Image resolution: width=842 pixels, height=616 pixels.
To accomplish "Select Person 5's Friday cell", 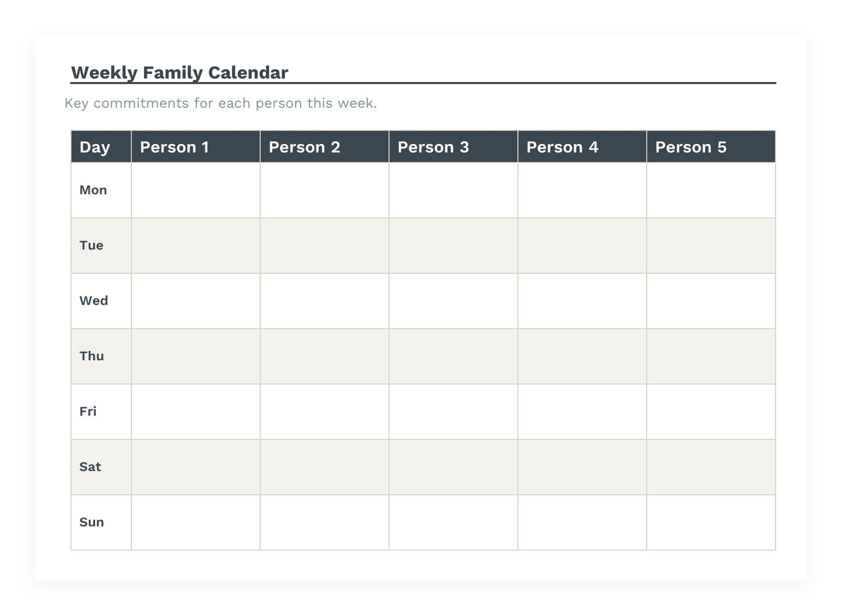I will [x=711, y=411].
